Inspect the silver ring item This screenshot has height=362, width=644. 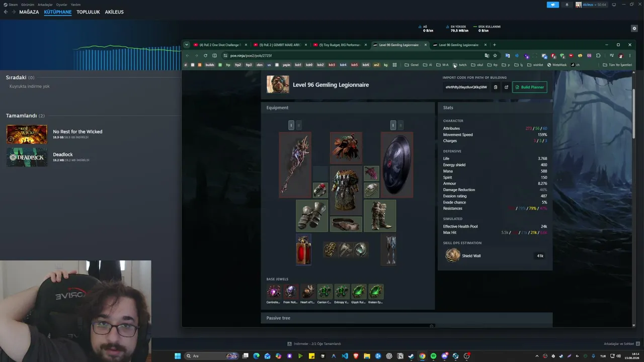click(x=371, y=190)
